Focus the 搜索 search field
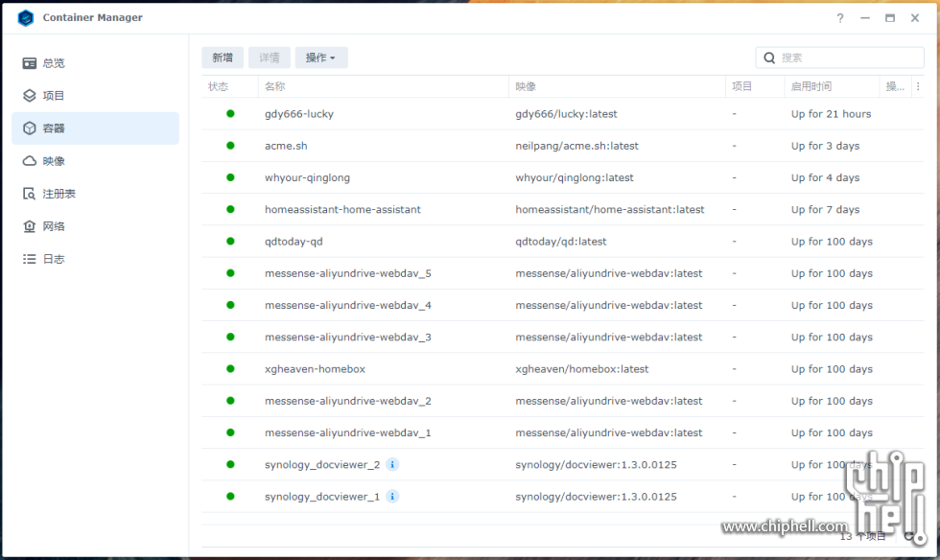The width and height of the screenshot is (940, 560). pyautogui.click(x=840, y=58)
